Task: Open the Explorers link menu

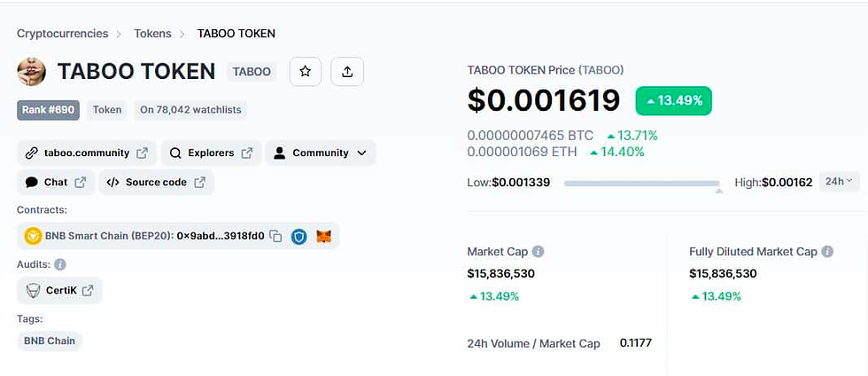Action: point(211,153)
